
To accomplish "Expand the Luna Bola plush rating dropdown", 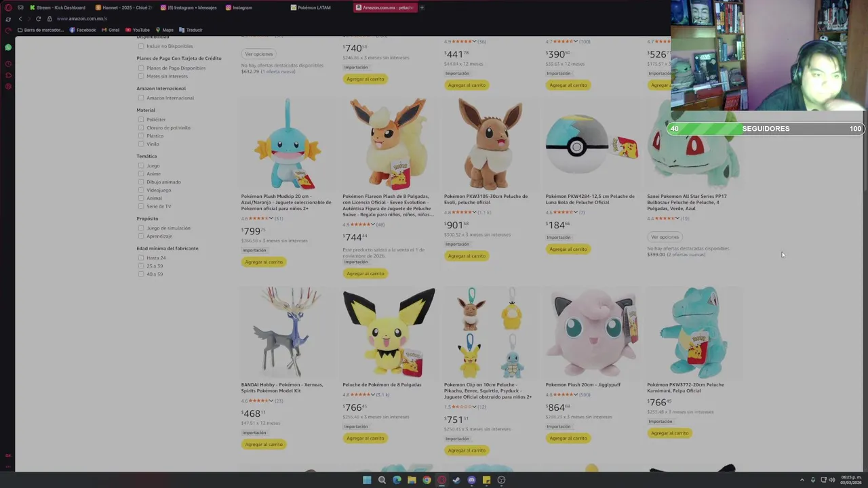I will click(x=576, y=212).
